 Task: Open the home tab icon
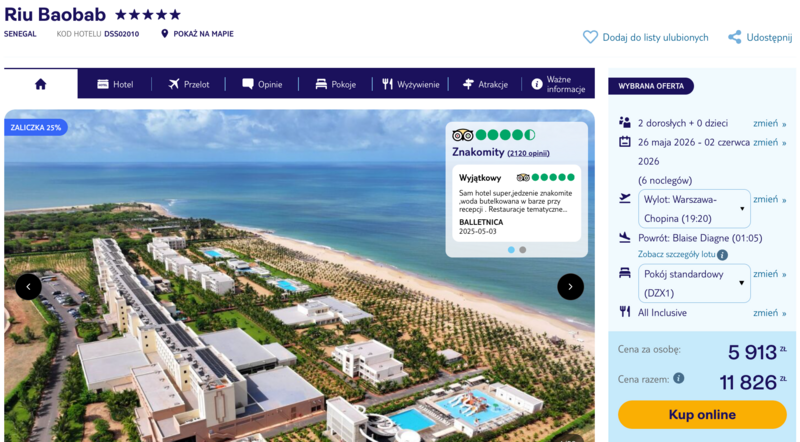[x=41, y=84]
